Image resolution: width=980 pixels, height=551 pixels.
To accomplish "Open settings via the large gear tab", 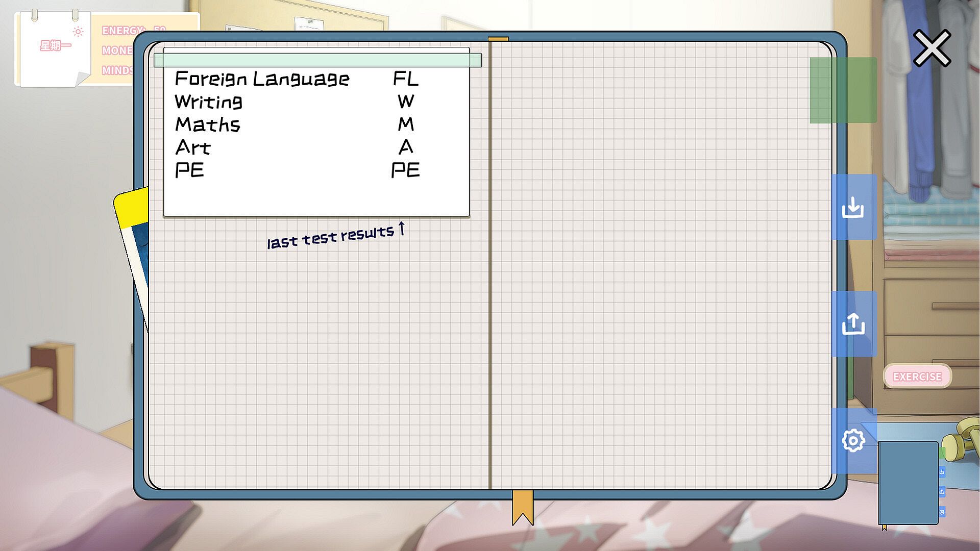I will coord(853,440).
